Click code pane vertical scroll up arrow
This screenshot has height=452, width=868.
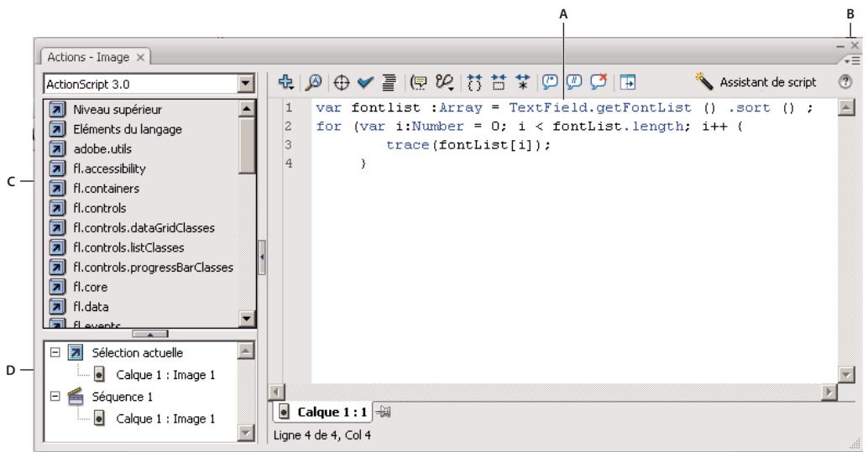click(846, 107)
